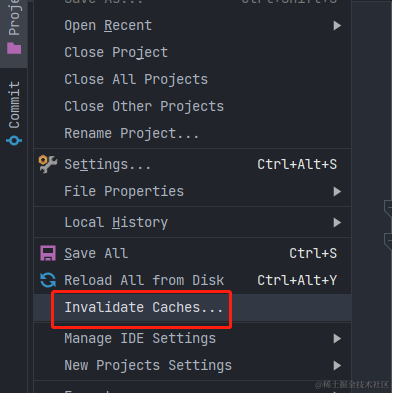Select Invalidate Caches menu item

pyautogui.click(x=192, y=308)
